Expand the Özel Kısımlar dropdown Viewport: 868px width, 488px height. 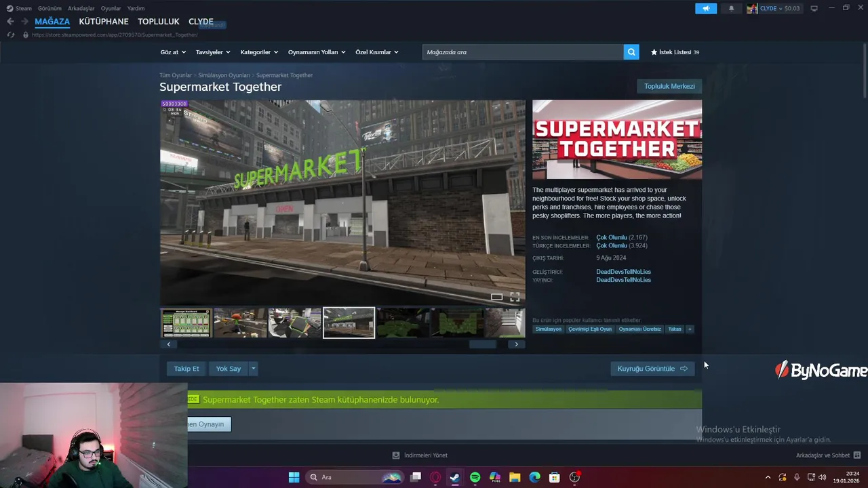377,52
